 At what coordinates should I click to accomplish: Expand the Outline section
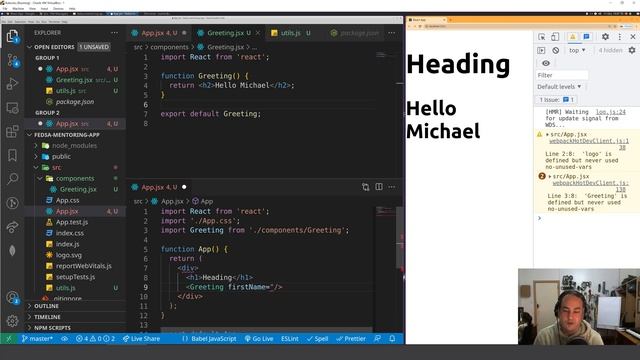click(46, 306)
